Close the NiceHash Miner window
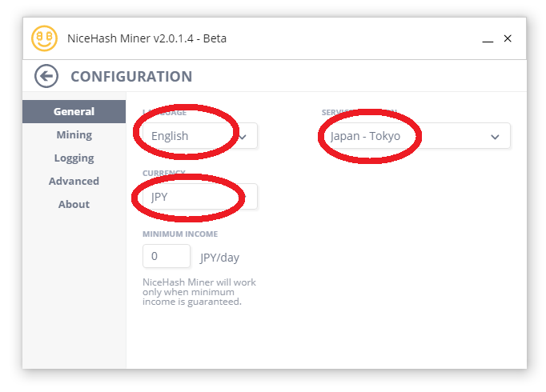The image size is (546, 392). [508, 38]
